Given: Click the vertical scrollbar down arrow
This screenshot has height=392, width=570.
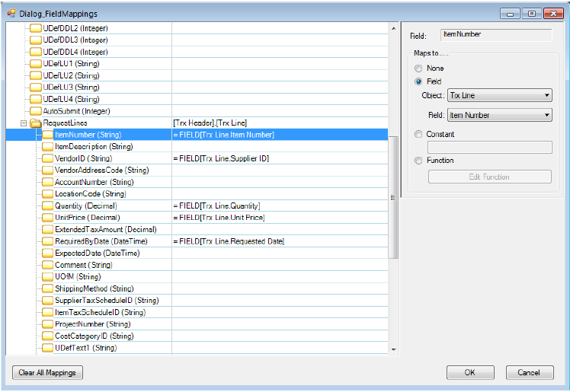Looking at the screenshot, I should tap(393, 349).
